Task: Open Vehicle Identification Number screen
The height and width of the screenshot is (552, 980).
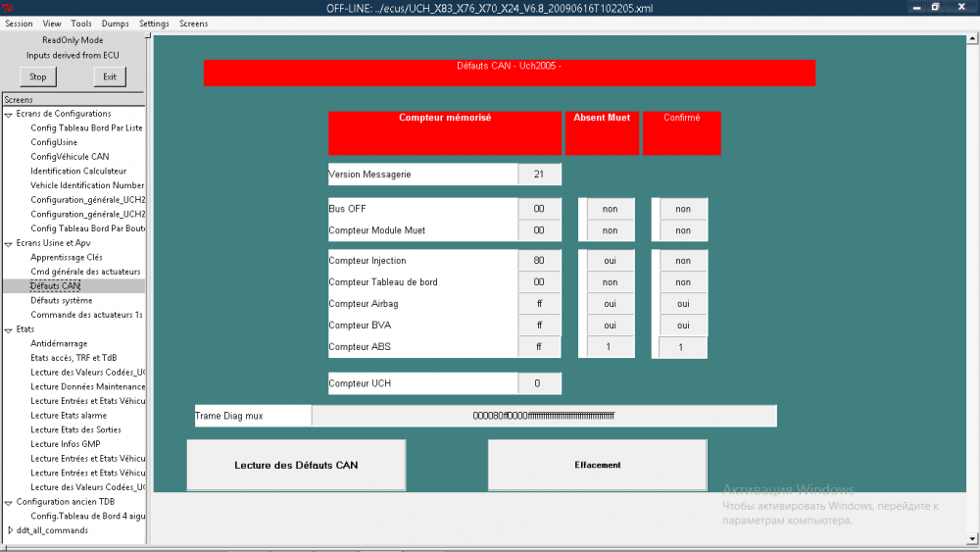Action: (87, 185)
